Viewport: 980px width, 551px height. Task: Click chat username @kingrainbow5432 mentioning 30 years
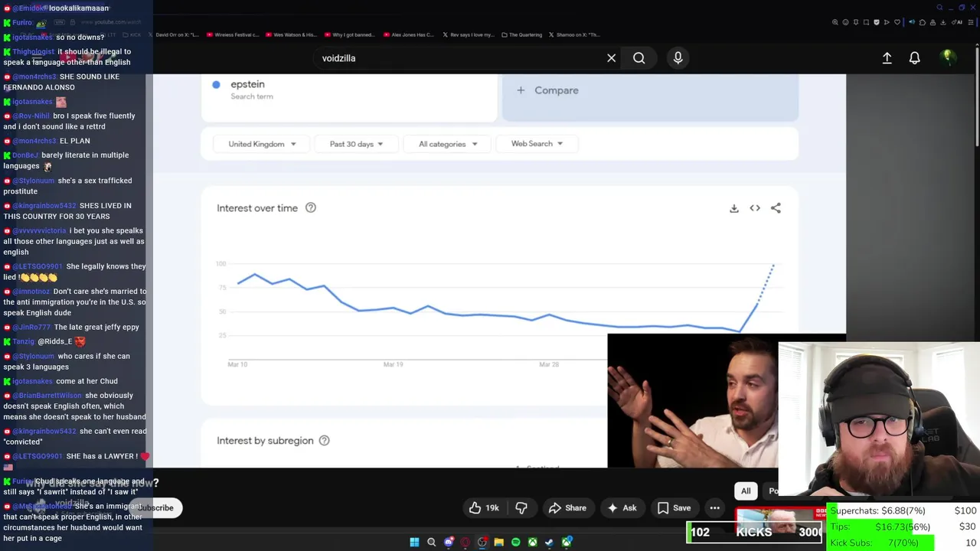[44, 206]
